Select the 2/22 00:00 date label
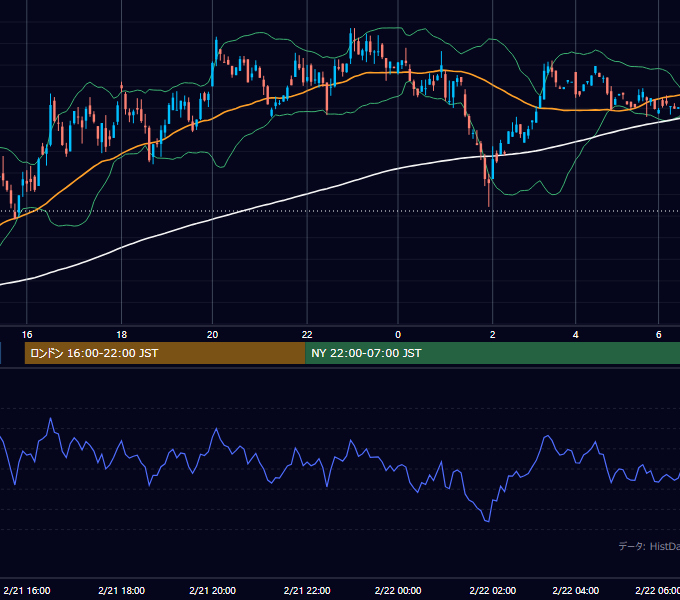 click(x=398, y=590)
